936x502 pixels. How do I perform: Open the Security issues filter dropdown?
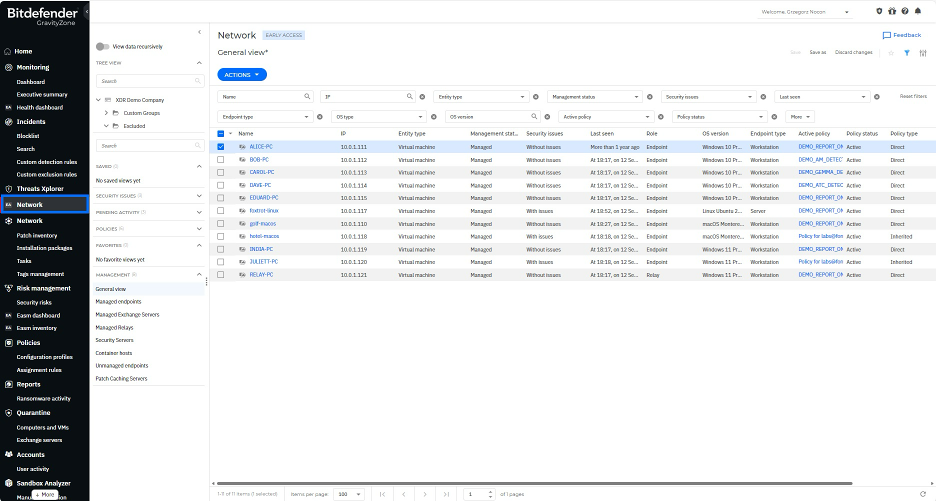tap(709, 97)
